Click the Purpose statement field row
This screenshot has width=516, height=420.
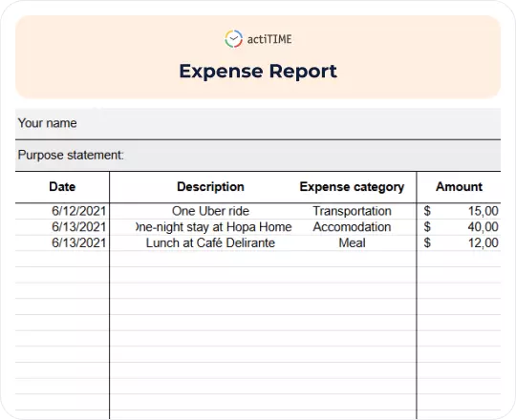tap(258, 156)
